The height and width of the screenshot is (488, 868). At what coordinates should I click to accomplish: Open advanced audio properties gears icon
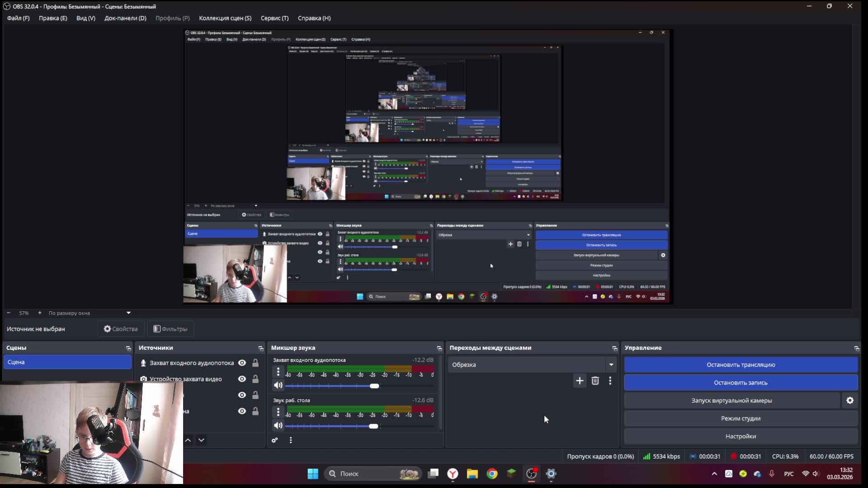[x=274, y=440]
